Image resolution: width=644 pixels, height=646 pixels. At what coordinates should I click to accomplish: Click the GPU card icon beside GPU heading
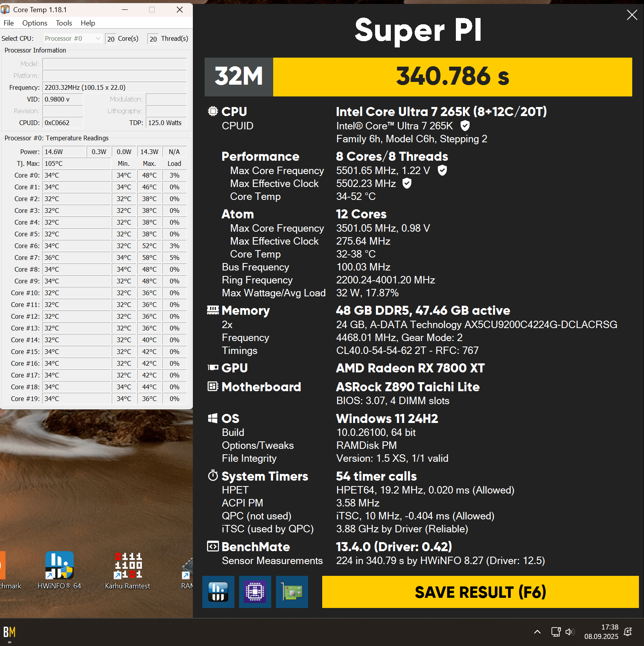(x=213, y=368)
